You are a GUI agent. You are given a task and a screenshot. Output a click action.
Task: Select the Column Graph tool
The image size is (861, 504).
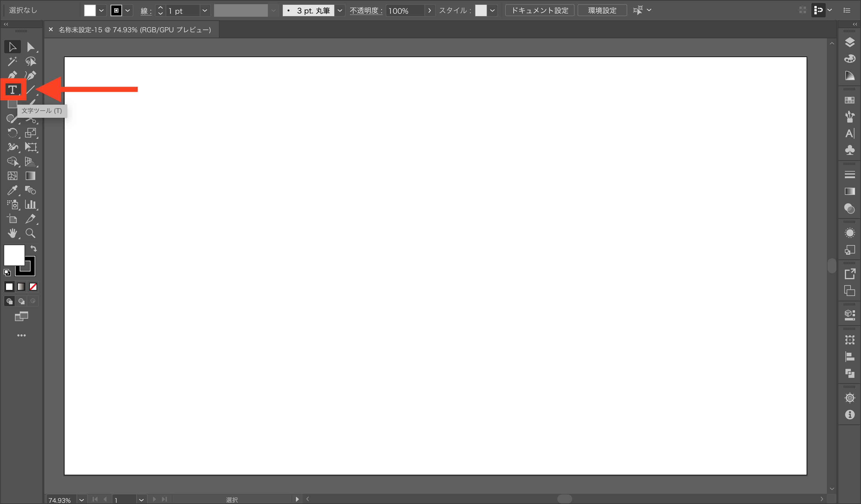30,204
